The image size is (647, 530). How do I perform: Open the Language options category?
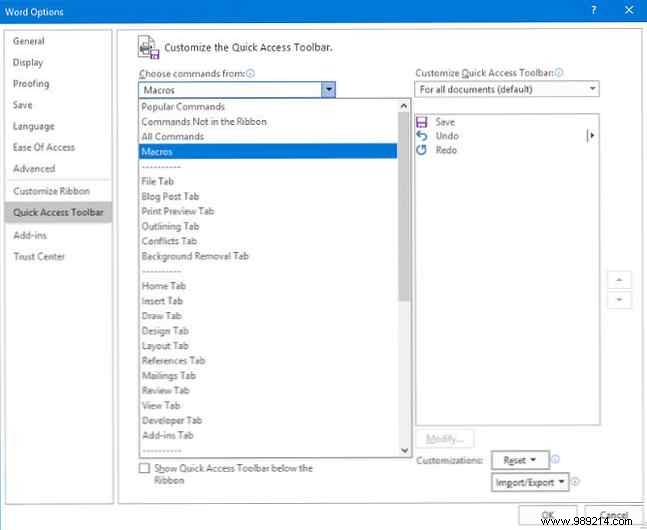(59, 126)
